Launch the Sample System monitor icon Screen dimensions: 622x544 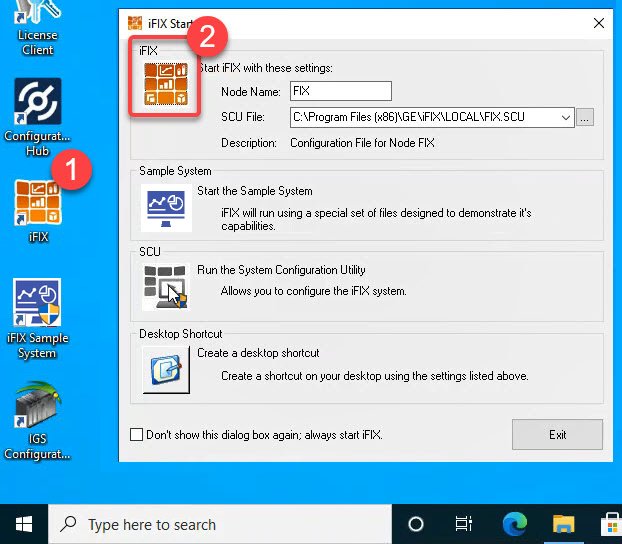[166, 208]
